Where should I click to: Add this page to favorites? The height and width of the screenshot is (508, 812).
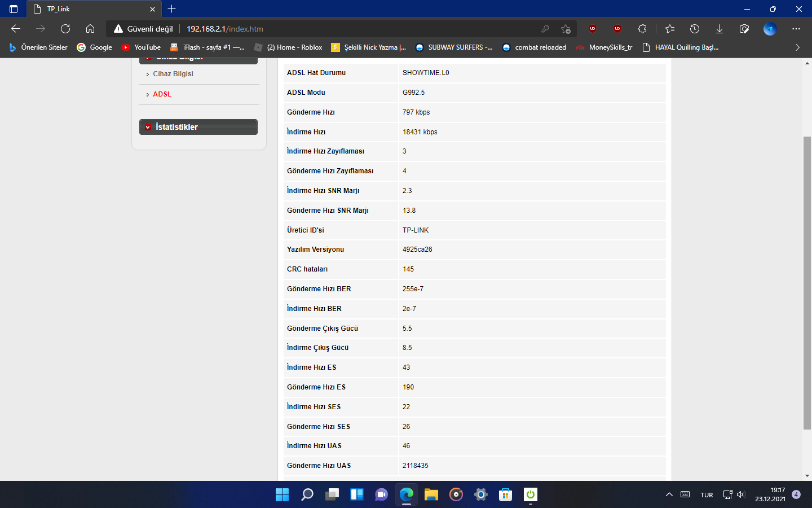point(566,29)
